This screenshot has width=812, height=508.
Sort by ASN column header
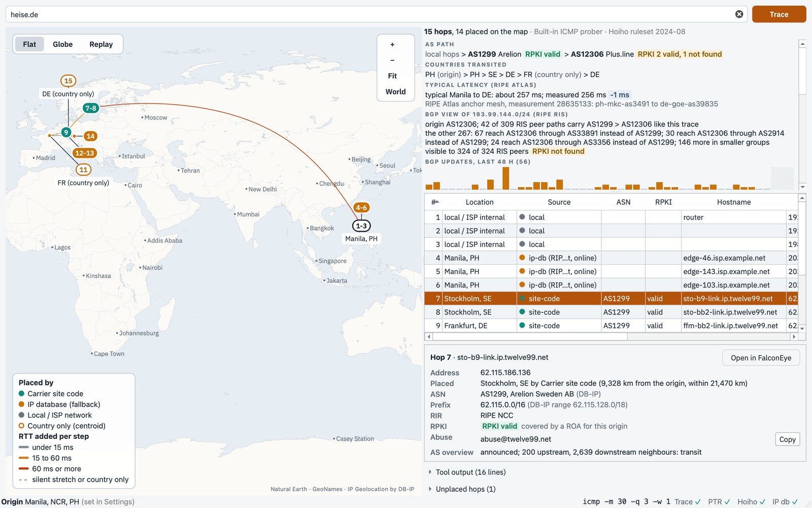click(x=623, y=202)
